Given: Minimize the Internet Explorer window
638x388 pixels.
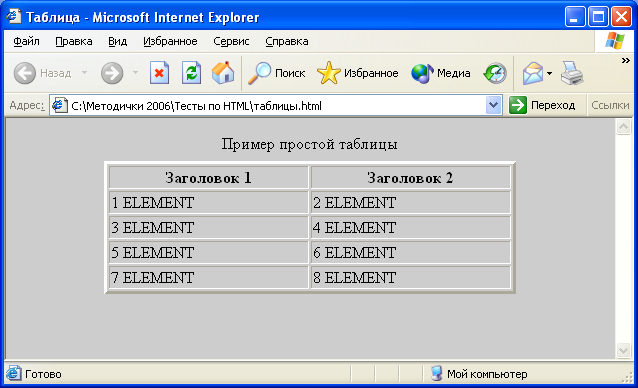Looking at the screenshot, I should click(x=575, y=17).
